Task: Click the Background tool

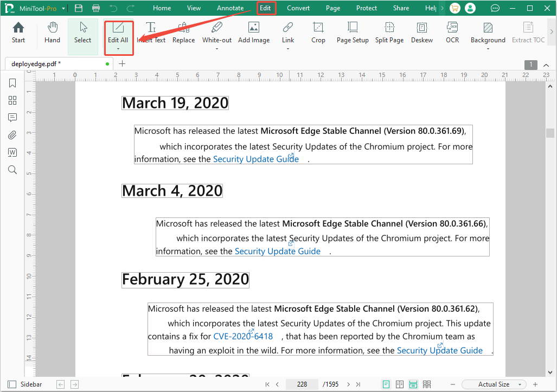Action: (488, 33)
